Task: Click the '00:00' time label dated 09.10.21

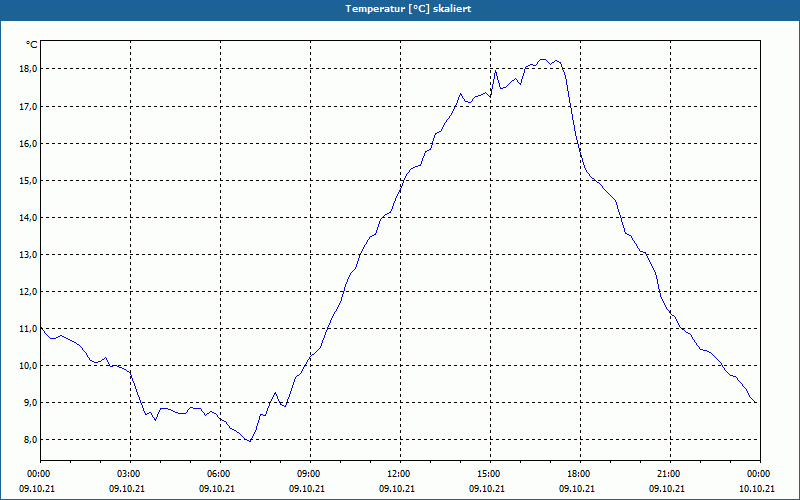Action: [x=37, y=474]
